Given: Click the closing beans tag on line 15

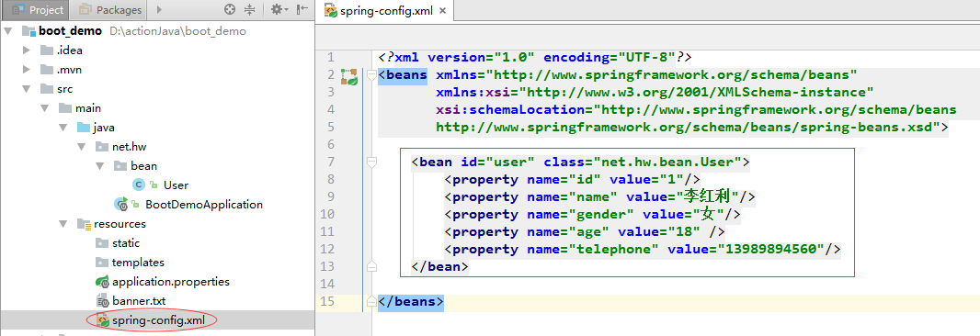Looking at the screenshot, I should [x=411, y=302].
